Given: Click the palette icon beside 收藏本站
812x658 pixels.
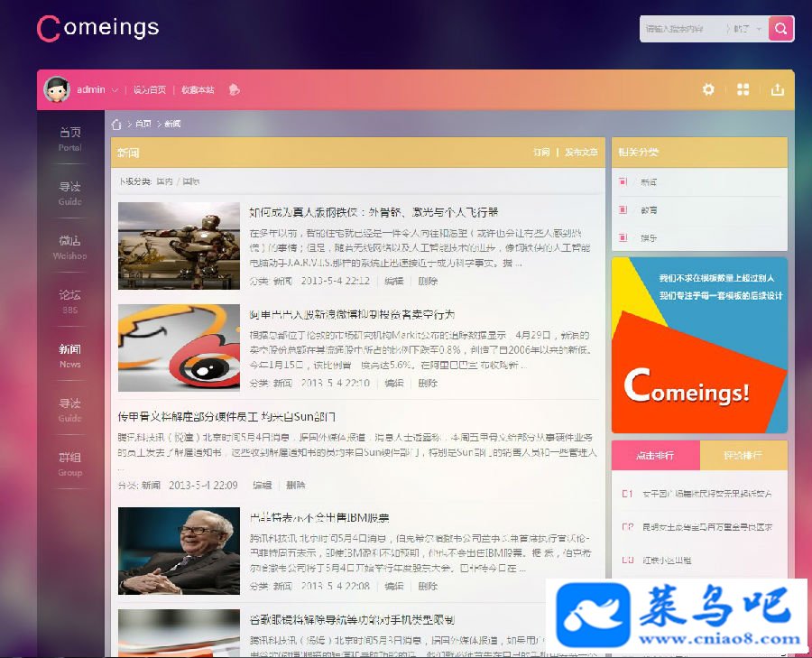Looking at the screenshot, I should pos(234,89).
